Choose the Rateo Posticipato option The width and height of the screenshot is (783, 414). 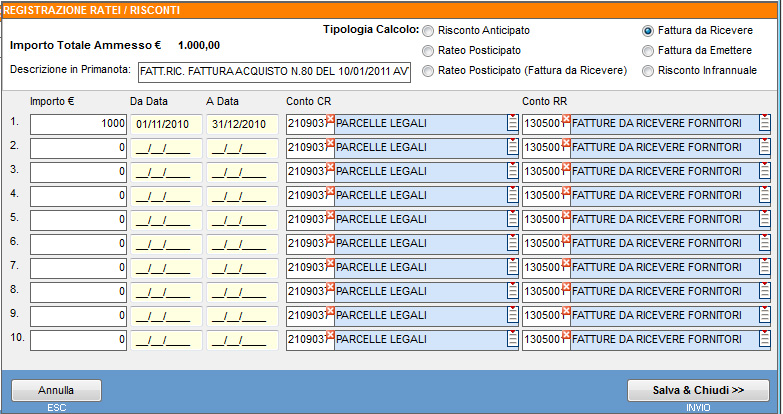[x=429, y=50]
